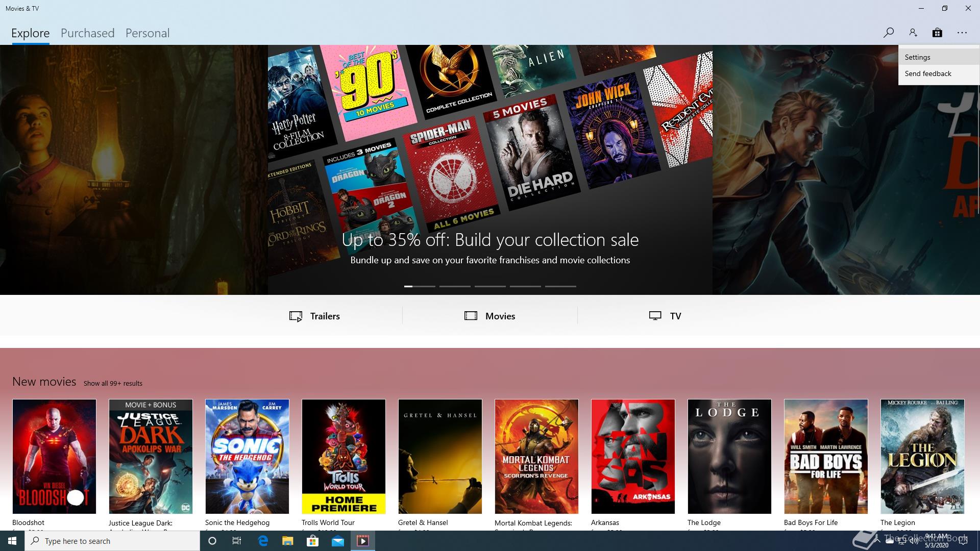Open Sonic the Hedgehog poster

pyautogui.click(x=247, y=456)
